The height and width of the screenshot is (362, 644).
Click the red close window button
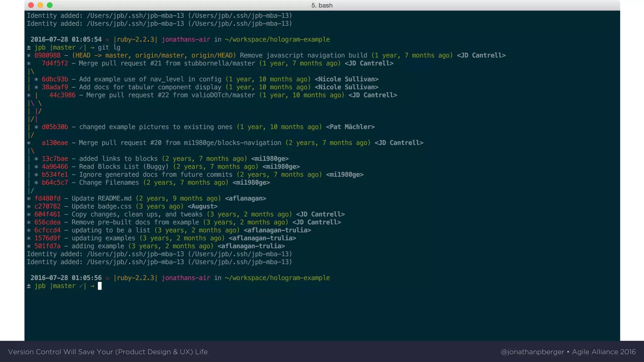pos(31,5)
